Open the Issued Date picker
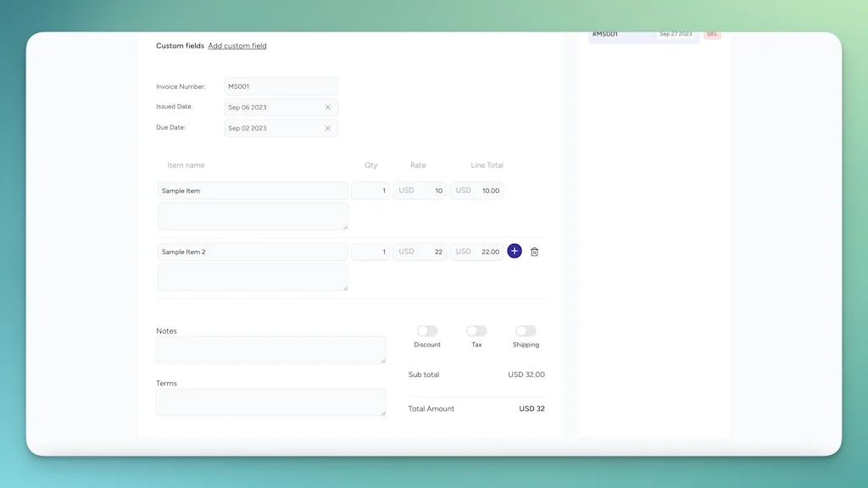This screenshot has width=868, height=488. 263,107
